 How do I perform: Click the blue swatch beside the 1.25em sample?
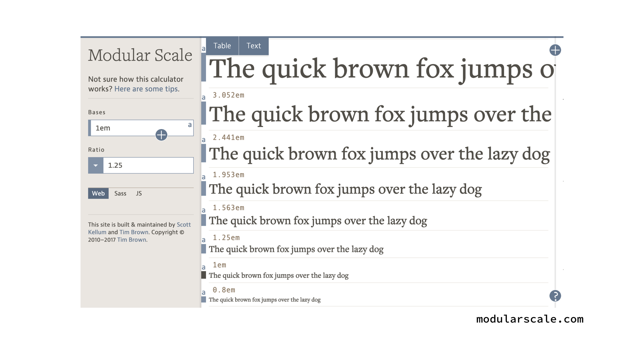[204, 249]
